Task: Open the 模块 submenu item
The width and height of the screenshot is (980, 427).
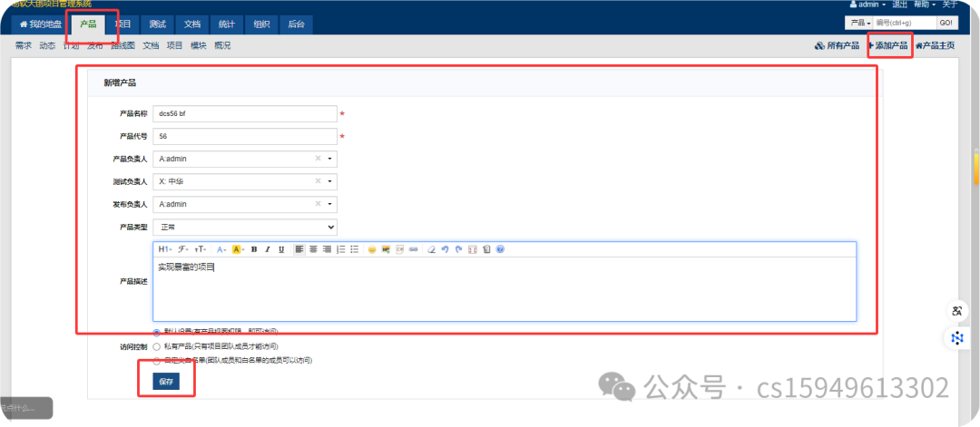Action: click(x=198, y=45)
